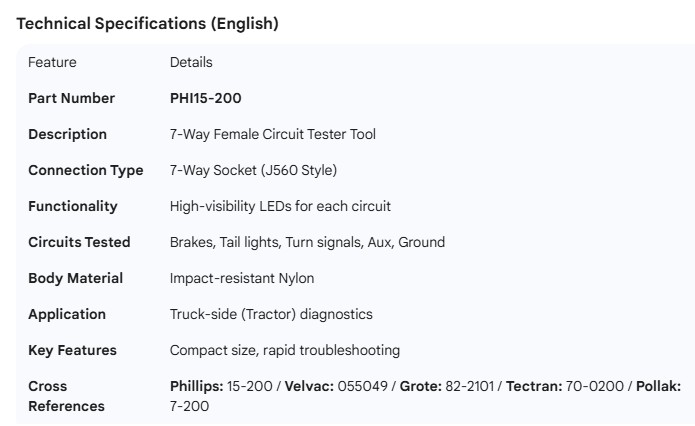Select the Body Material row label
Screen dimensions: 695x426
(75, 278)
